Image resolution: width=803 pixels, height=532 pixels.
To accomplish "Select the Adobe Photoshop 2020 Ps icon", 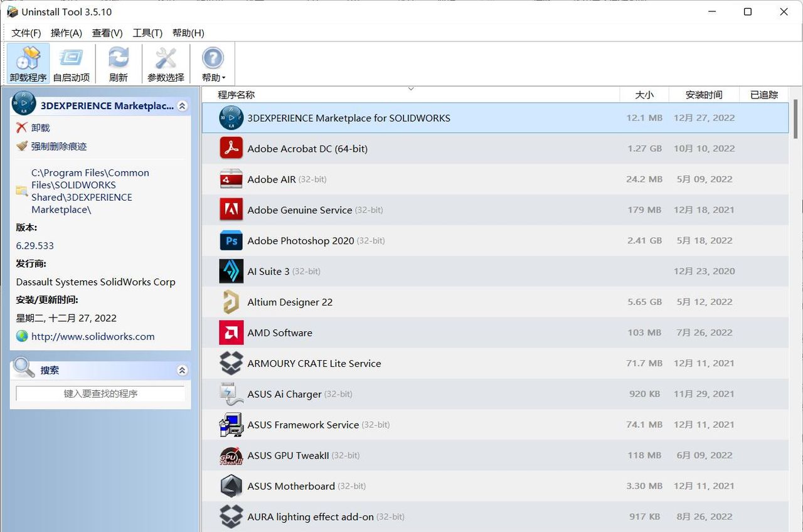I will click(231, 240).
